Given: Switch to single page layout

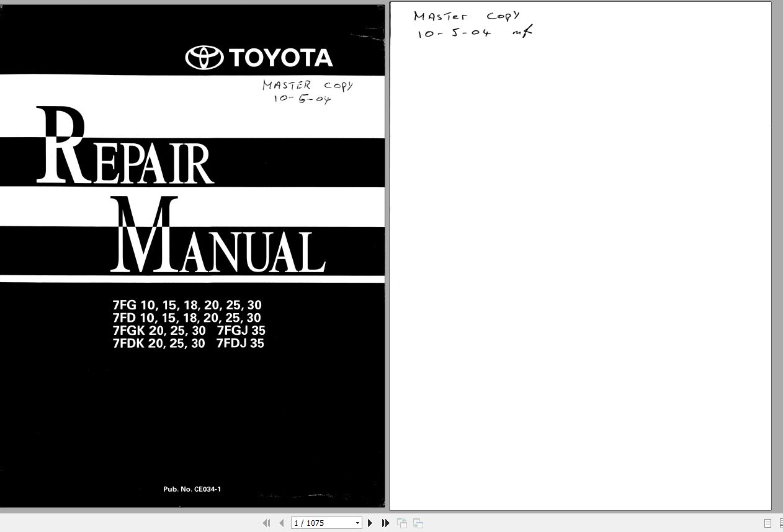Looking at the screenshot, I should pos(767,523).
